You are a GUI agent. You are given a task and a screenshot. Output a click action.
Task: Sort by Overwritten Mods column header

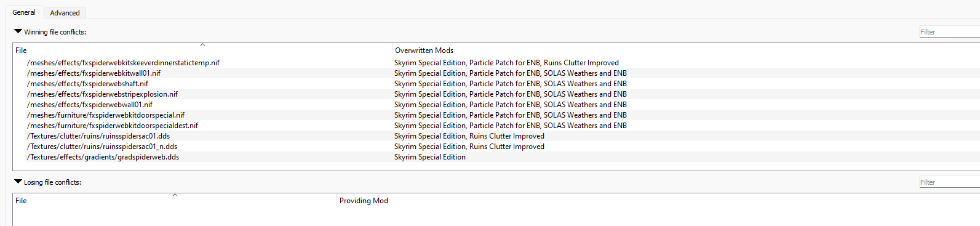coord(686,50)
